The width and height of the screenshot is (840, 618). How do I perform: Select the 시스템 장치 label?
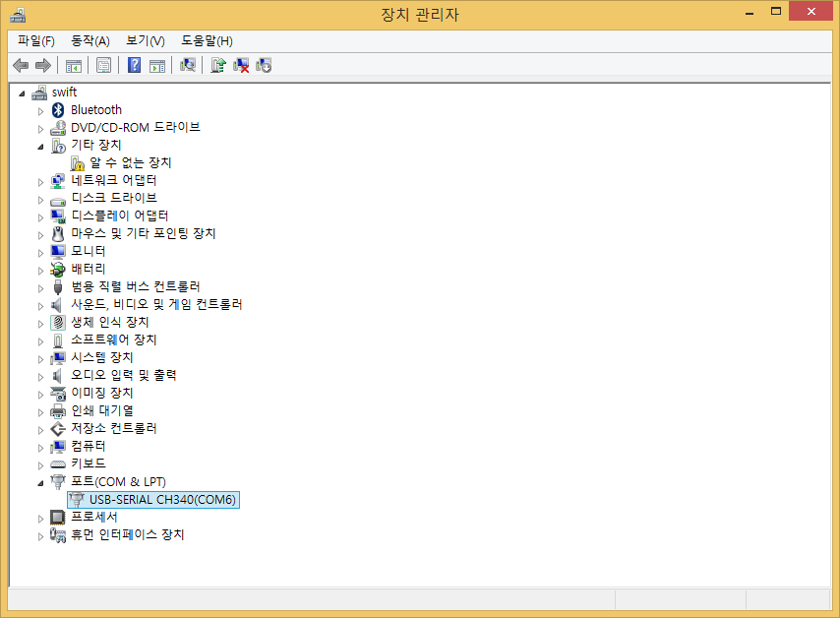tap(102, 357)
